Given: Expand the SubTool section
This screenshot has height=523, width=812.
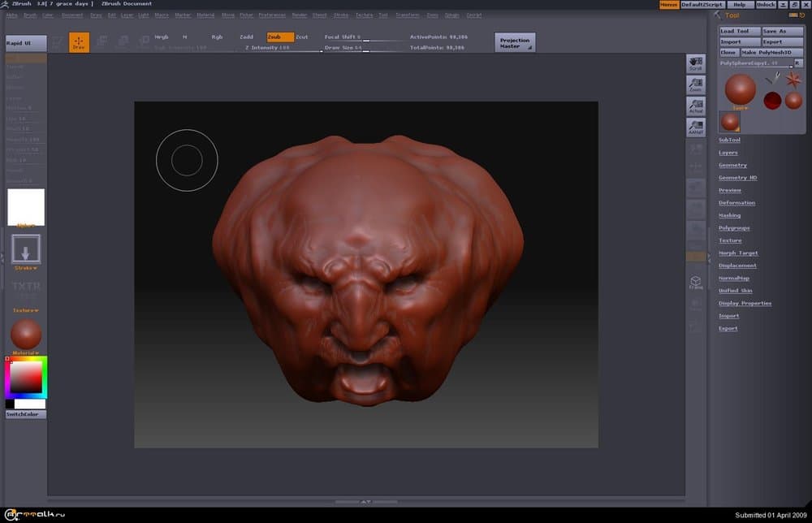Looking at the screenshot, I should [729, 140].
